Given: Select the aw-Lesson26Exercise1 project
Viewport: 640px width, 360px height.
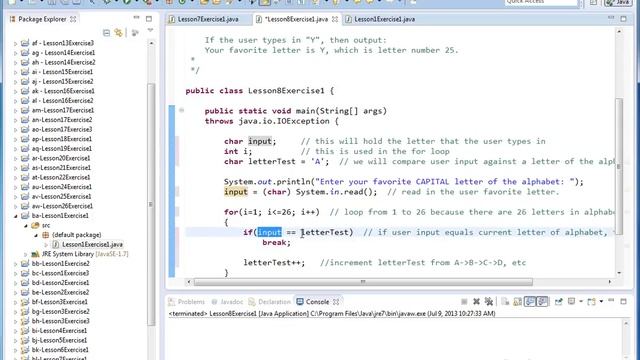Looking at the screenshot, I should (62, 206).
